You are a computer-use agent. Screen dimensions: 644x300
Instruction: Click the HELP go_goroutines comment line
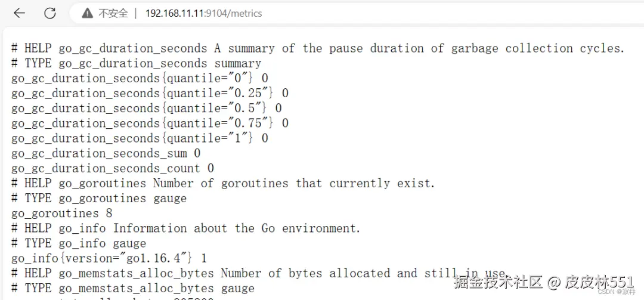tap(223, 183)
